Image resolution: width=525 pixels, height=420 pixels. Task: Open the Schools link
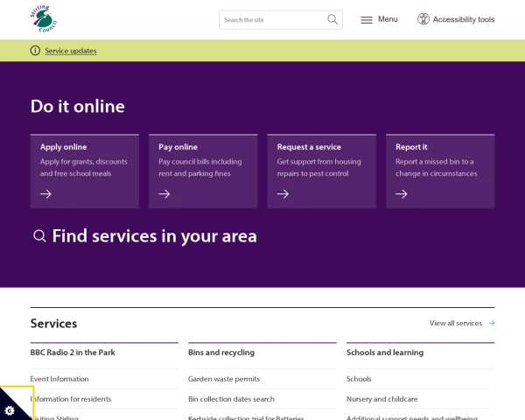pyautogui.click(x=359, y=379)
